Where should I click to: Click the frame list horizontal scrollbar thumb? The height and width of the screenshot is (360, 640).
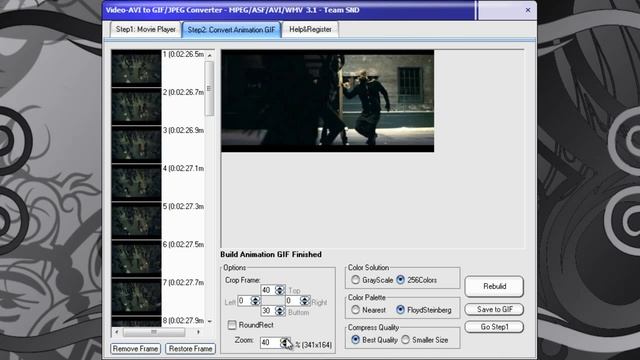point(154,332)
